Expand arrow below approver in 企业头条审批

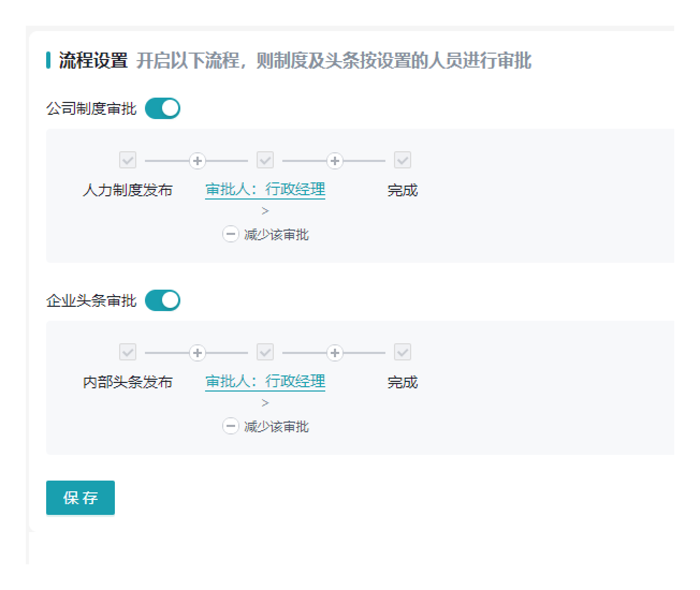pyautogui.click(x=265, y=403)
